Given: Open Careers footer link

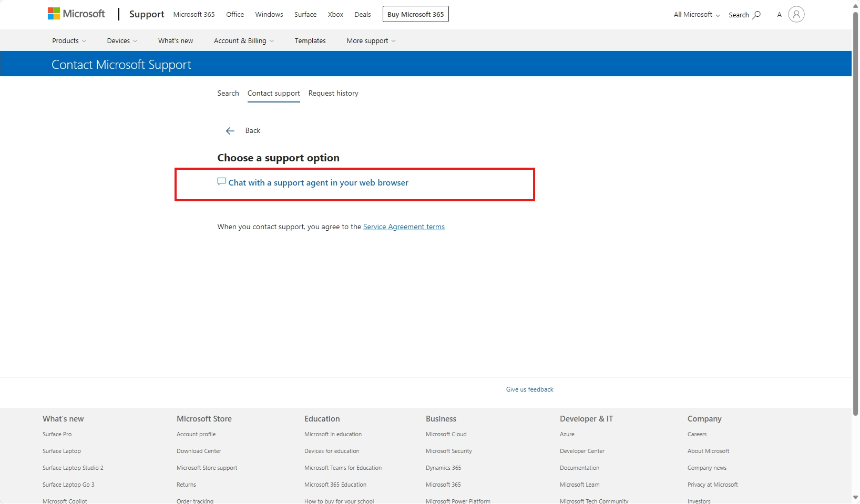Looking at the screenshot, I should coord(697,434).
